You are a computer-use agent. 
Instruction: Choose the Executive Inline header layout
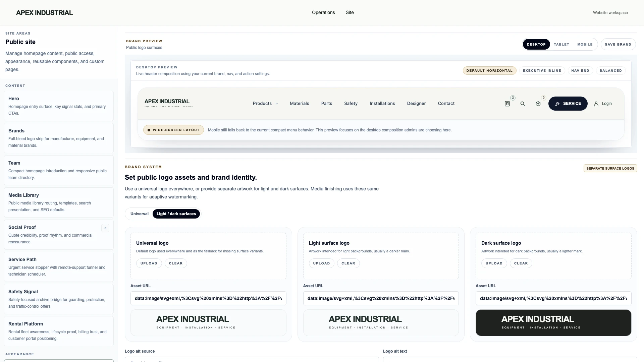542,70
